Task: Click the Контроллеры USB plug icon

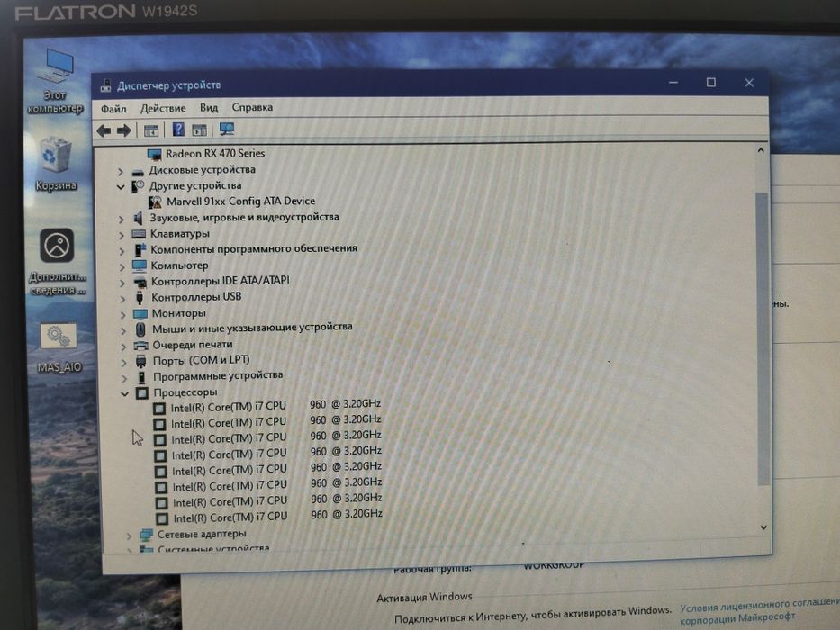Action: [x=140, y=298]
